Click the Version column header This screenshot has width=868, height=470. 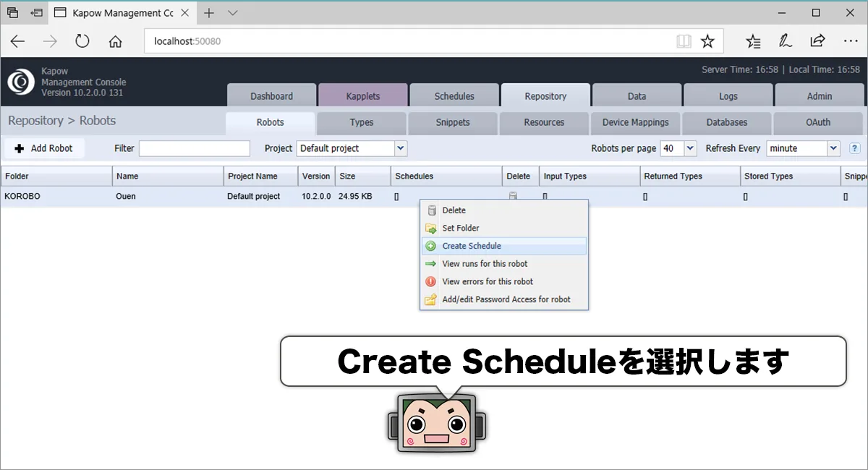317,176
